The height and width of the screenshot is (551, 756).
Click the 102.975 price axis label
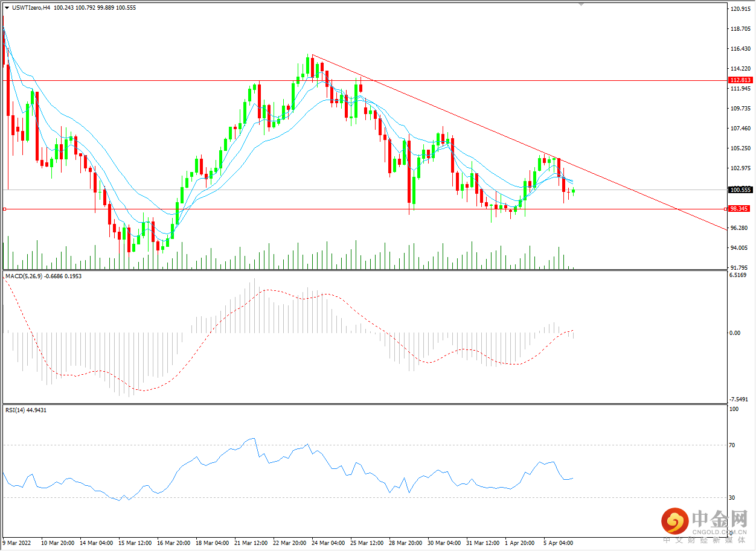pyautogui.click(x=740, y=168)
